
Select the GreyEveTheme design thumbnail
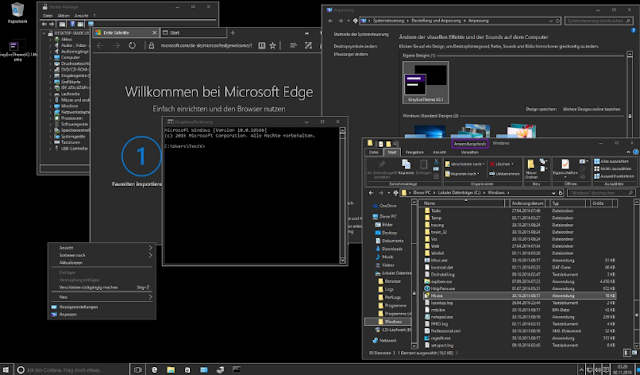click(425, 83)
